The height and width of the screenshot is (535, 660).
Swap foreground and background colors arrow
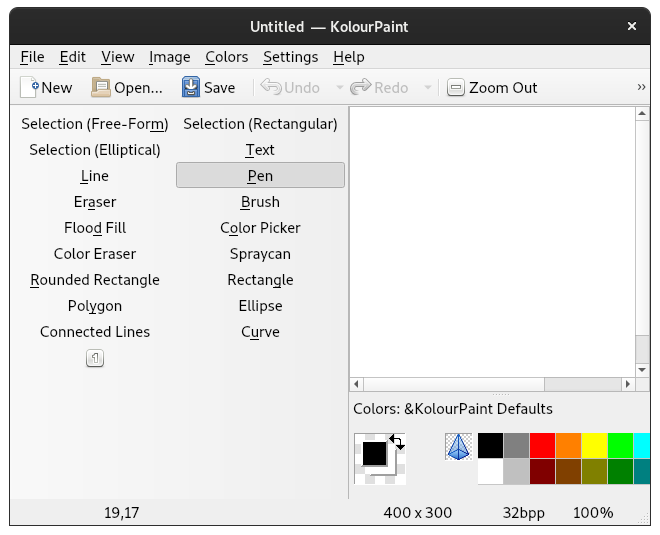[397, 442]
